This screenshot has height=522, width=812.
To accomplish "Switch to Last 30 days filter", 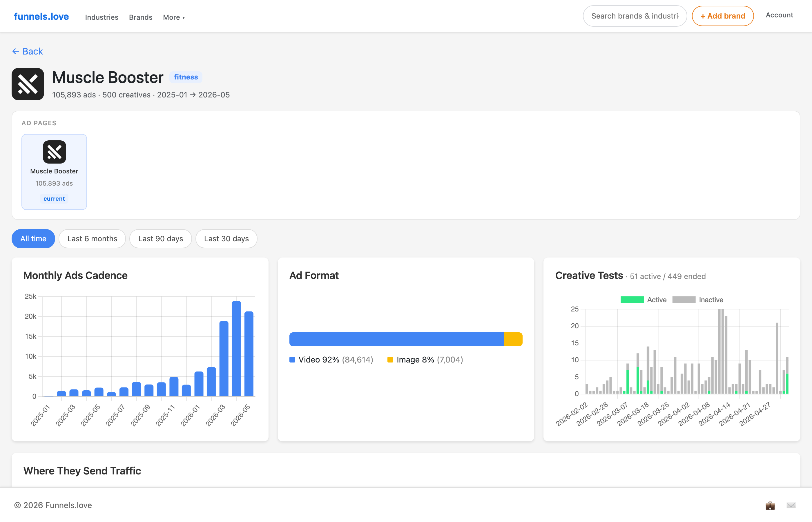I will (x=226, y=239).
